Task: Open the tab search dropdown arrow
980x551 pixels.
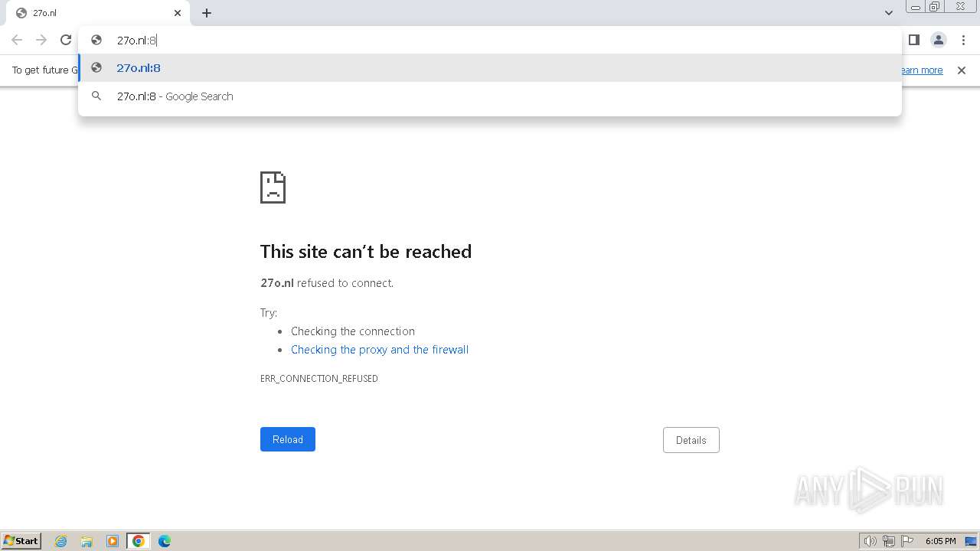Action: coord(889,13)
